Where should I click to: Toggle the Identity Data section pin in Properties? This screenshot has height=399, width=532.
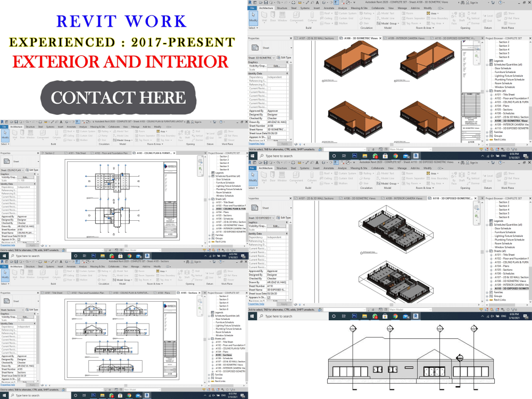(x=287, y=73)
